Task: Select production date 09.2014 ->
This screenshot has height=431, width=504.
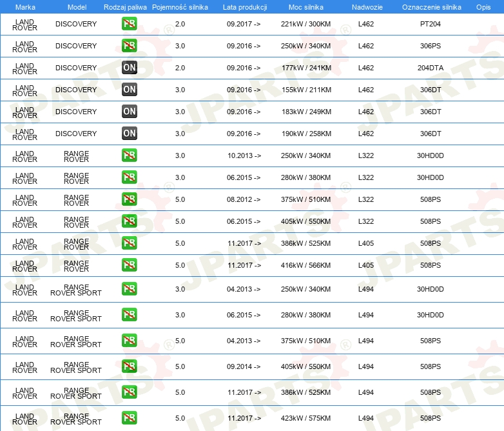Action: pos(244,366)
